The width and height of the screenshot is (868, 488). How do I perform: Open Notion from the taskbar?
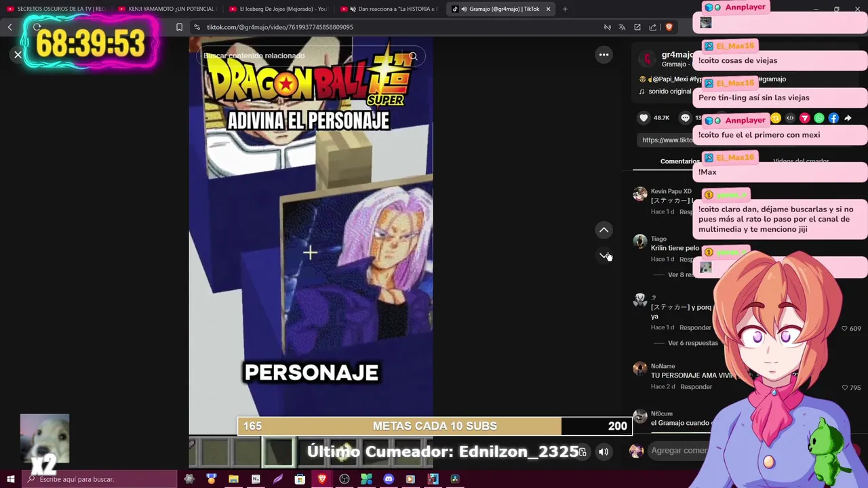(x=256, y=479)
